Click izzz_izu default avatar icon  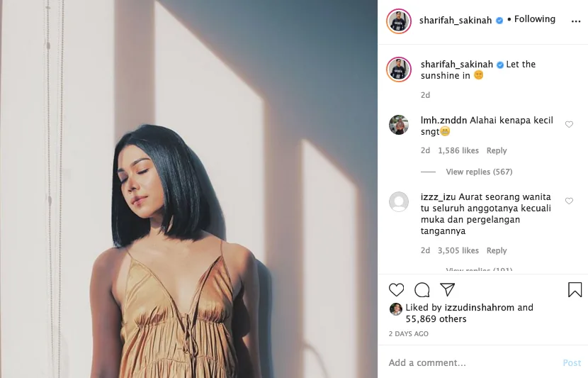click(x=399, y=201)
